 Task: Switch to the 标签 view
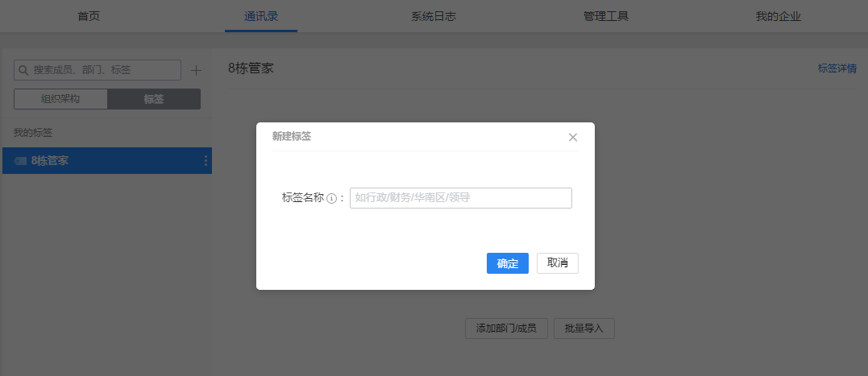154,99
